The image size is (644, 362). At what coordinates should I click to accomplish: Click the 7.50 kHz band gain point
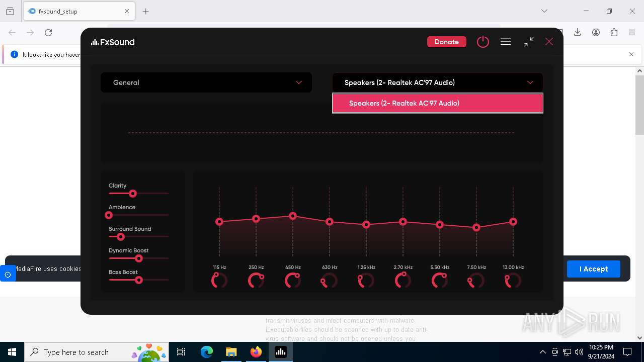click(476, 228)
